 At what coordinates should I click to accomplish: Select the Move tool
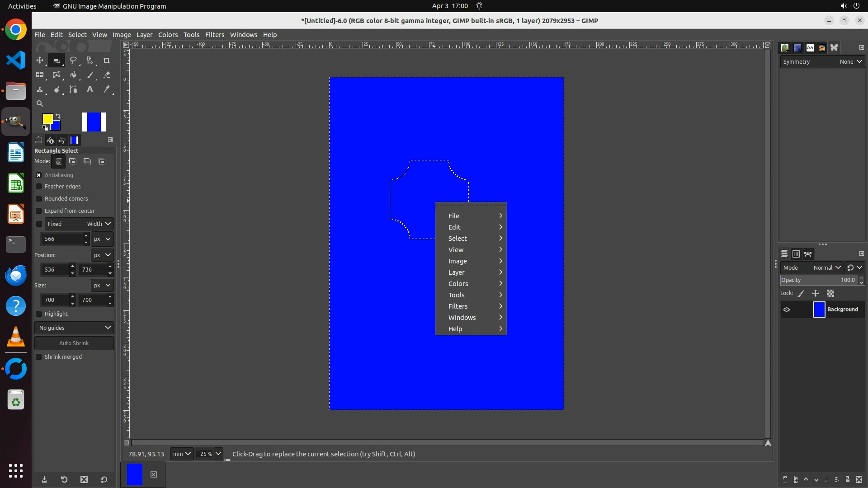[x=40, y=60]
